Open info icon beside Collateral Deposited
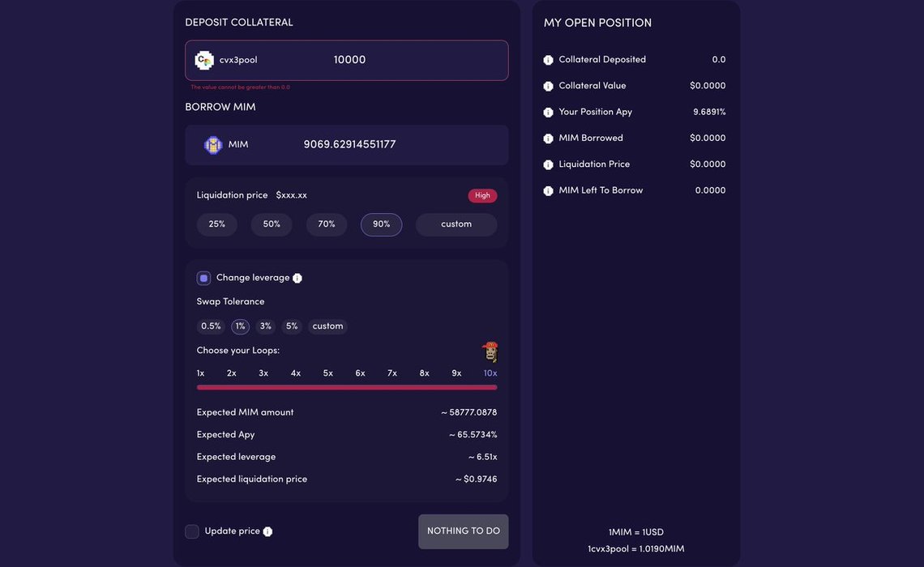The image size is (924, 567). pyautogui.click(x=548, y=60)
